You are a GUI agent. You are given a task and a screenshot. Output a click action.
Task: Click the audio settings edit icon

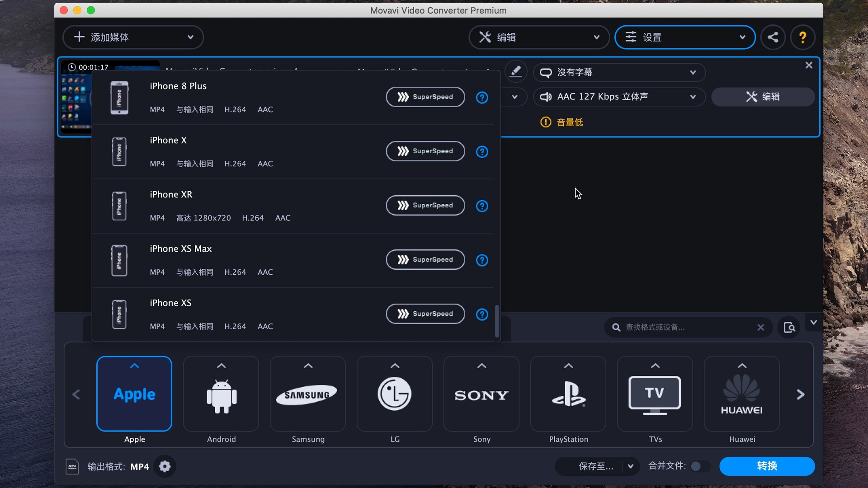(x=763, y=97)
